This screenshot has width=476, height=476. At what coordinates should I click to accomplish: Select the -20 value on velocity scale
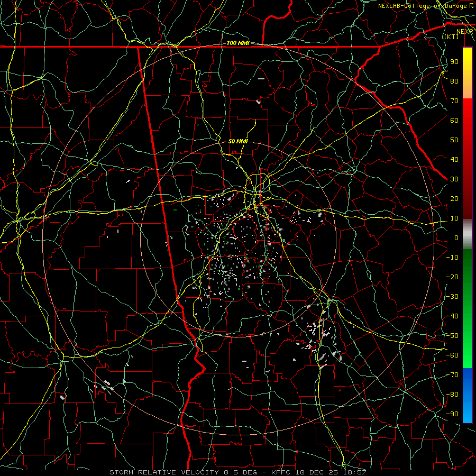(452, 277)
